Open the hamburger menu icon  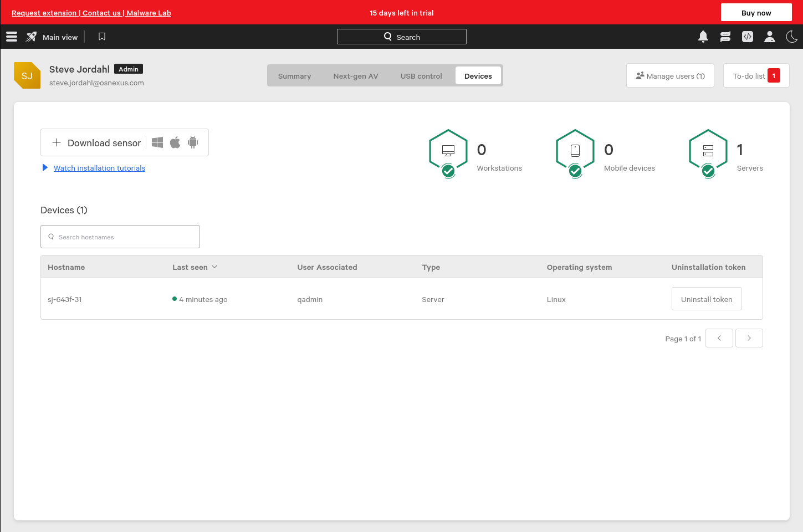point(12,37)
